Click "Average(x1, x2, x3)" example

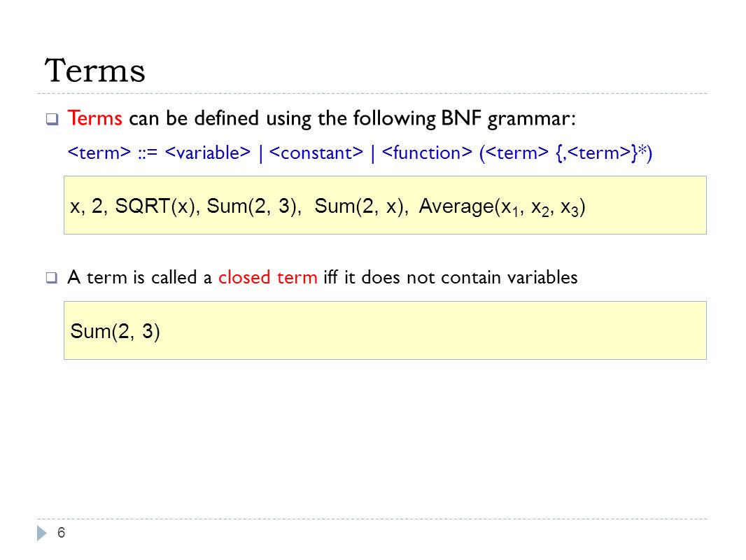[x=502, y=207]
